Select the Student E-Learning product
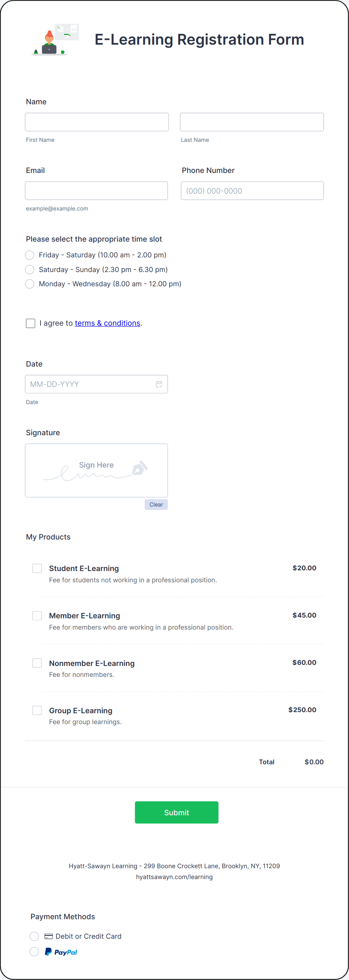 pyautogui.click(x=36, y=568)
